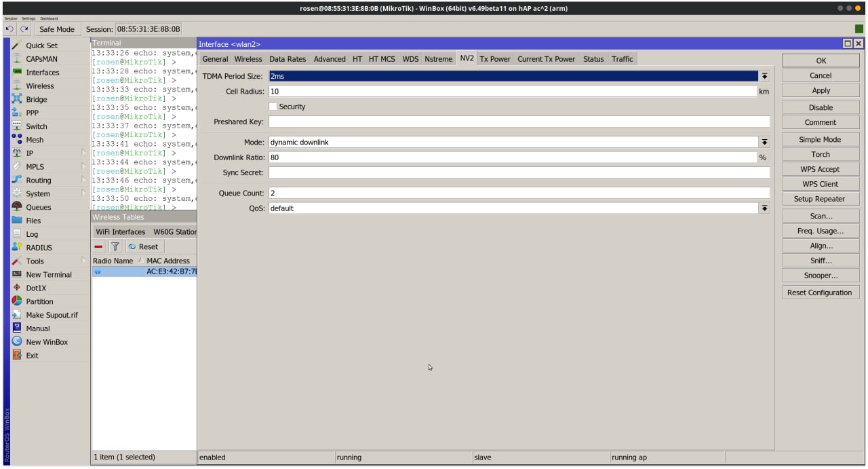This screenshot has height=469, width=868.
Task: Open Switch menu item
Action: [x=37, y=127]
